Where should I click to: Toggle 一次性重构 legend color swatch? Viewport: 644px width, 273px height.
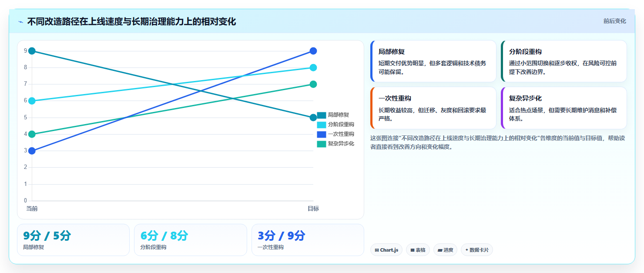322,134
